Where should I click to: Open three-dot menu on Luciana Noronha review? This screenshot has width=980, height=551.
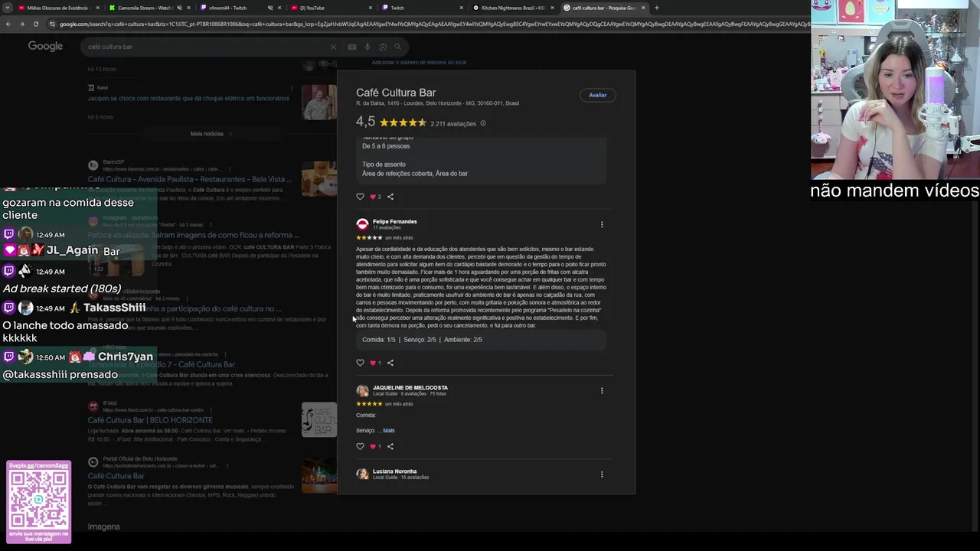(x=602, y=474)
